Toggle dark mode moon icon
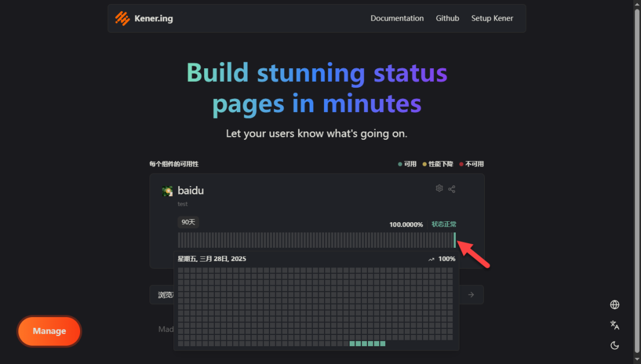This screenshot has width=641, height=364. coord(614,345)
